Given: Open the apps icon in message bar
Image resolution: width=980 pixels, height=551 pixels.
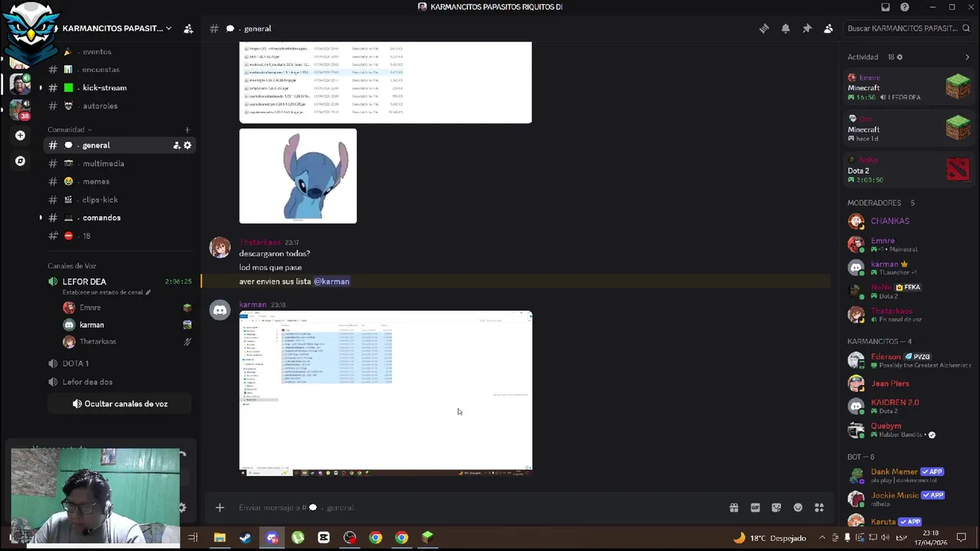Looking at the screenshot, I should point(819,507).
